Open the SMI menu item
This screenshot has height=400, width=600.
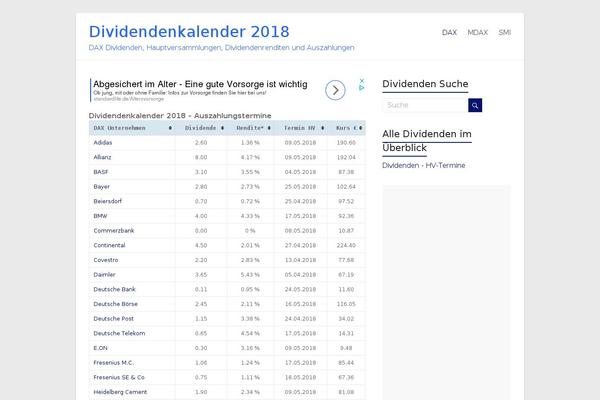[x=505, y=33]
